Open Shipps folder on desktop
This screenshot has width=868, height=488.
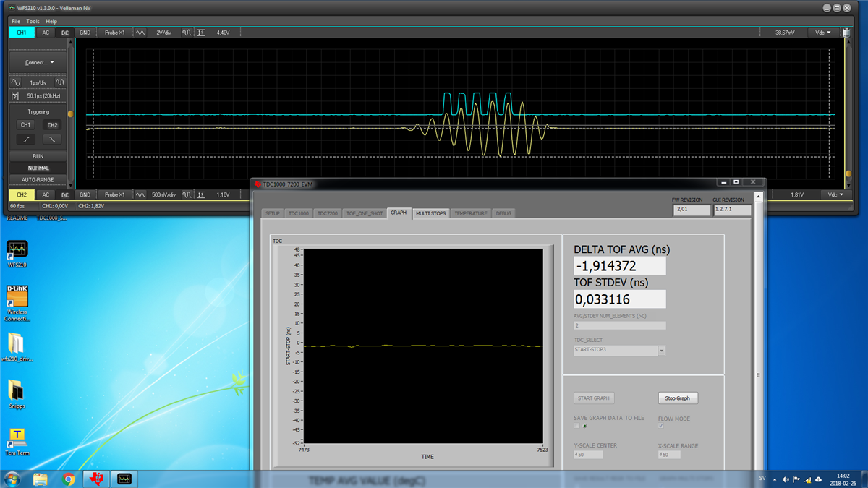(17, 394)
